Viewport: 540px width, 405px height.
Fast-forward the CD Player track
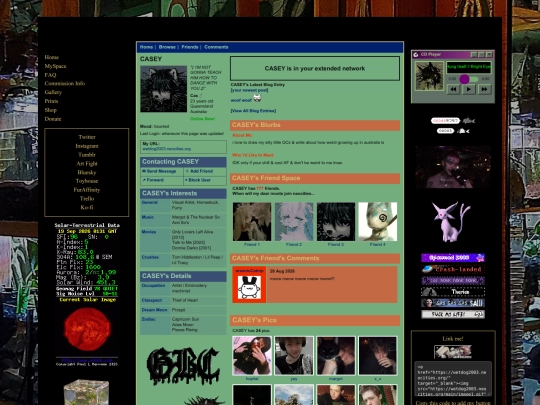pyautogui.click(x=484, y=89)
